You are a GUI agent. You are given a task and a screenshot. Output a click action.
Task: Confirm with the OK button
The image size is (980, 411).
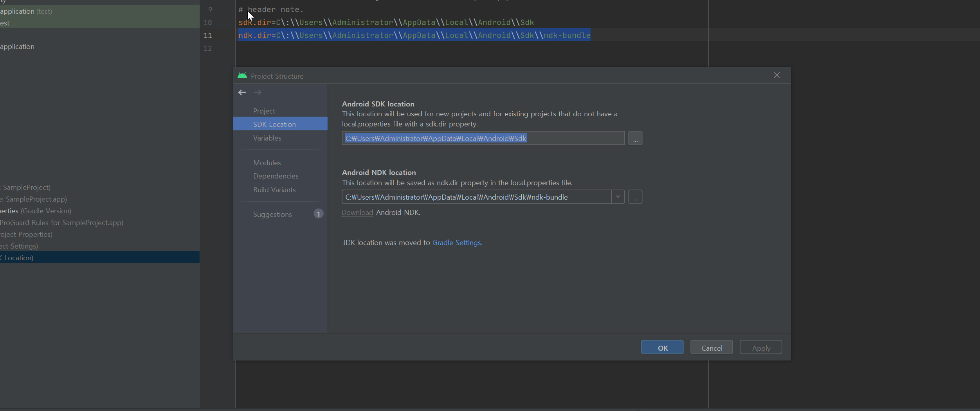click(x=662, y=348)
